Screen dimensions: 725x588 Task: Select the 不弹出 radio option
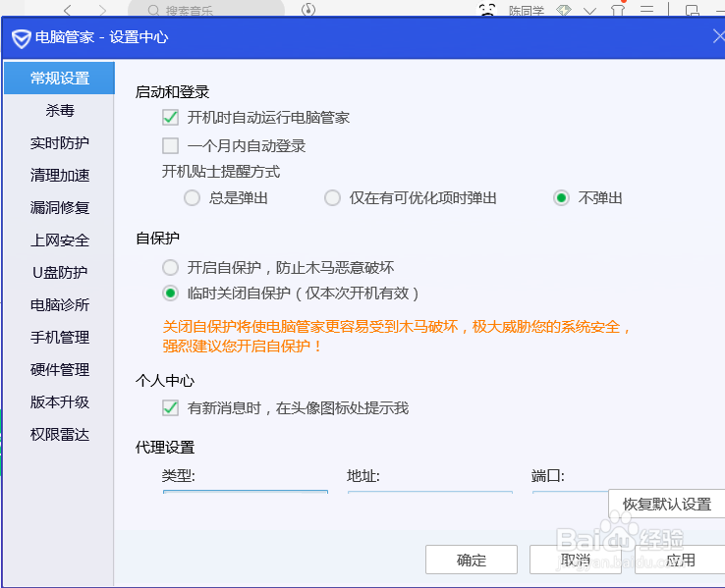[x=561, y=198]
